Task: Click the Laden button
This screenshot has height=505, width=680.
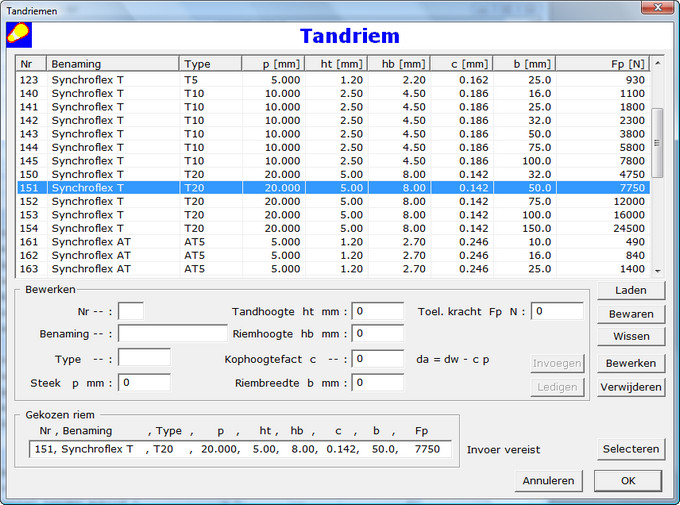Action: pos(631,290)
